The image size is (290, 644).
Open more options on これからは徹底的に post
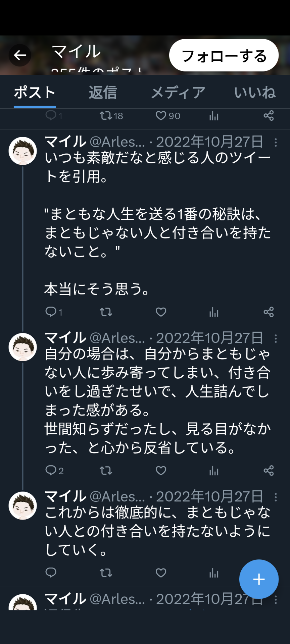[x=276, y=497]
